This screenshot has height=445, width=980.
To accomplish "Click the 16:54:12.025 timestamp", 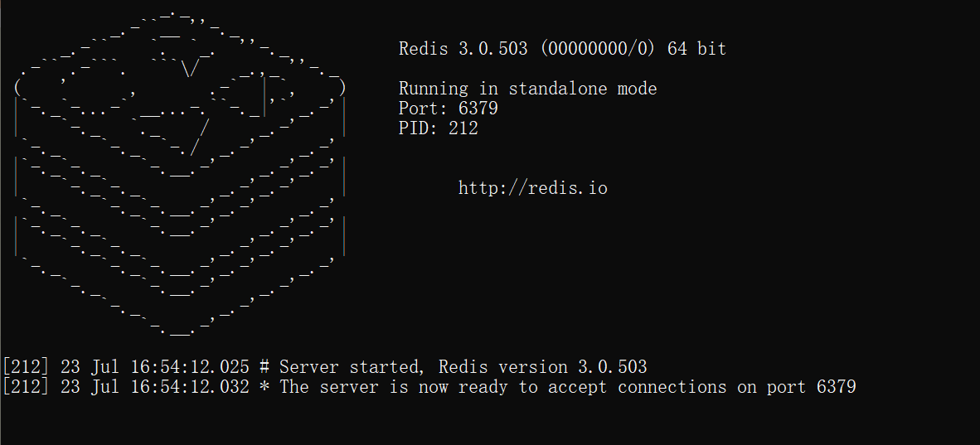I will point(190,367).
